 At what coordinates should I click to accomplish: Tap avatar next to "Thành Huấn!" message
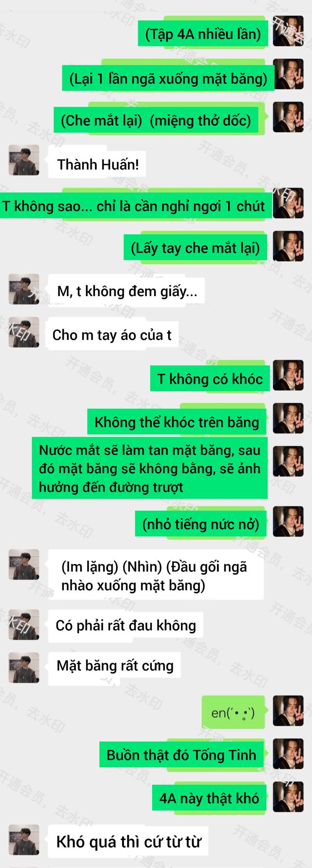tap(24, 160)
